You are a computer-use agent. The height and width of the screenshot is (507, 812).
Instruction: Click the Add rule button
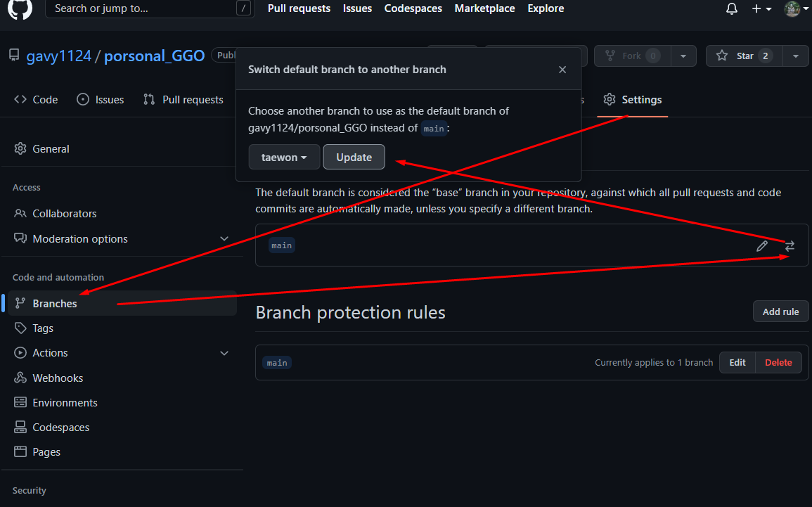coord(780,312)
